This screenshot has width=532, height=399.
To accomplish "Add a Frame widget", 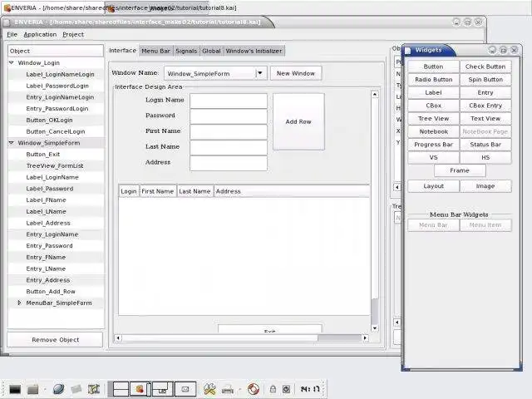I will click(460, 170).
